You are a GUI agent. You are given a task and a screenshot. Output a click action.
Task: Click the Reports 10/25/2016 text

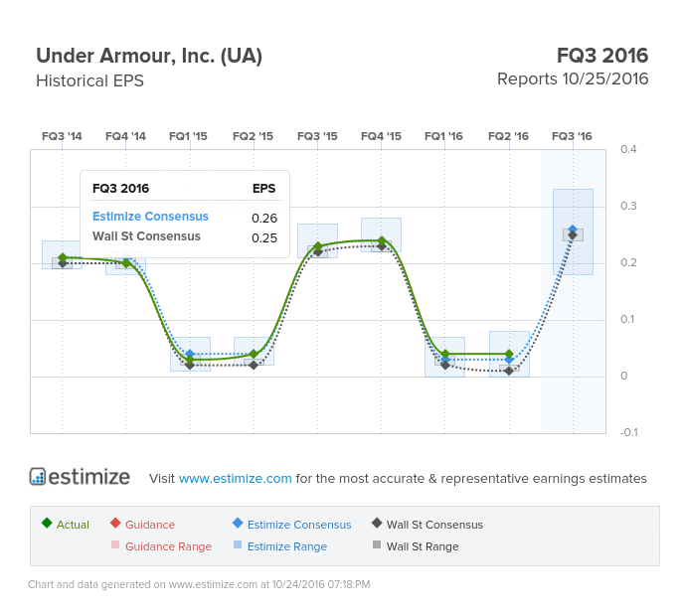[573, 79]
